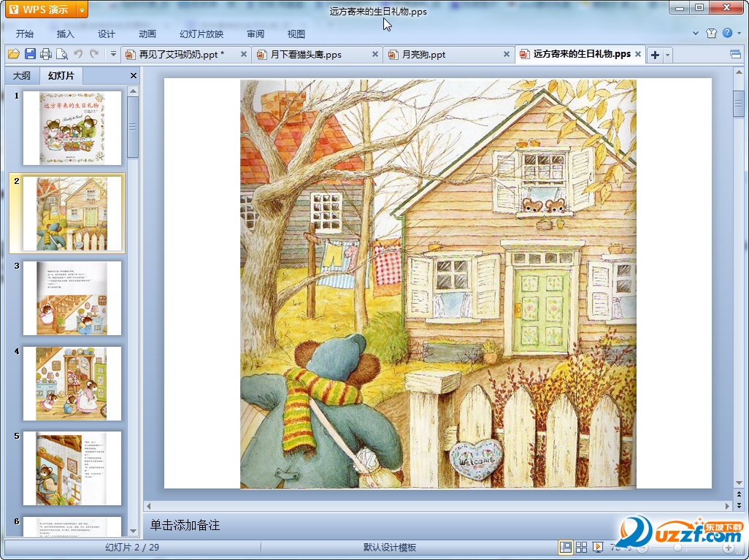Expand quick access toolbar customize arrow
The height and width of the screenshot is (560, 749).
(x=113, y=54)
